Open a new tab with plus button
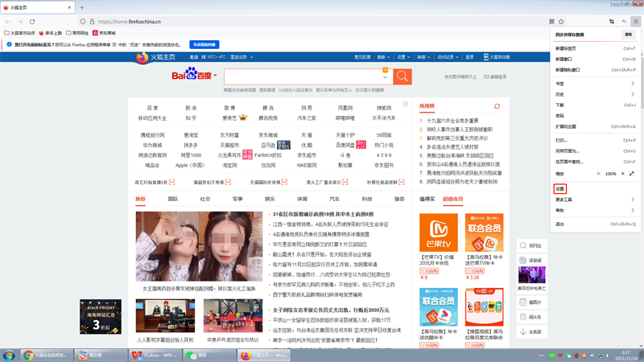This screenshot has width=644, height=362. [x=82, y=7]
